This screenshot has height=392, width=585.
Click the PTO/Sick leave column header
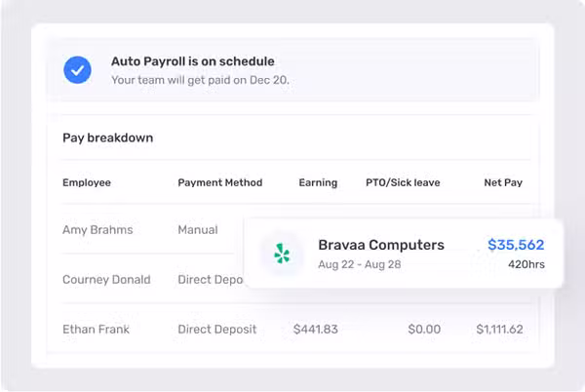403,182
